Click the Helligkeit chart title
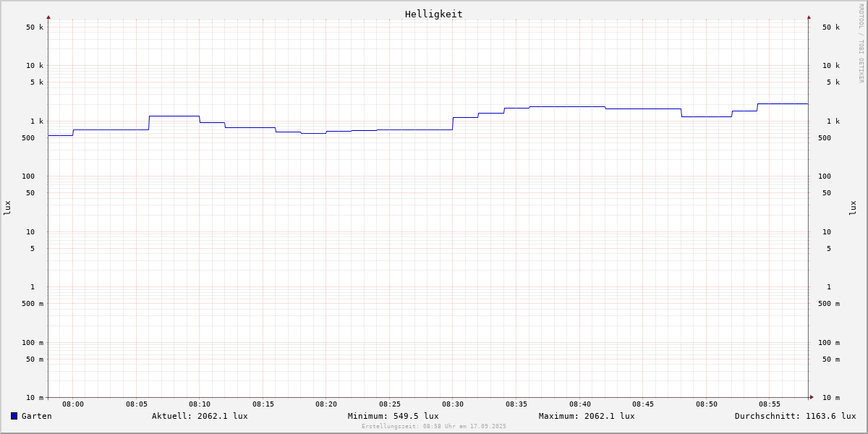The height and width of the screenshot is (434, 868). [433, 14]
